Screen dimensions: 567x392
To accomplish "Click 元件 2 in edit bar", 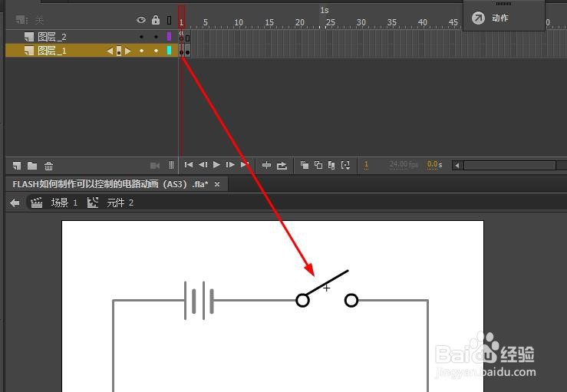I will tap(120, 203).
